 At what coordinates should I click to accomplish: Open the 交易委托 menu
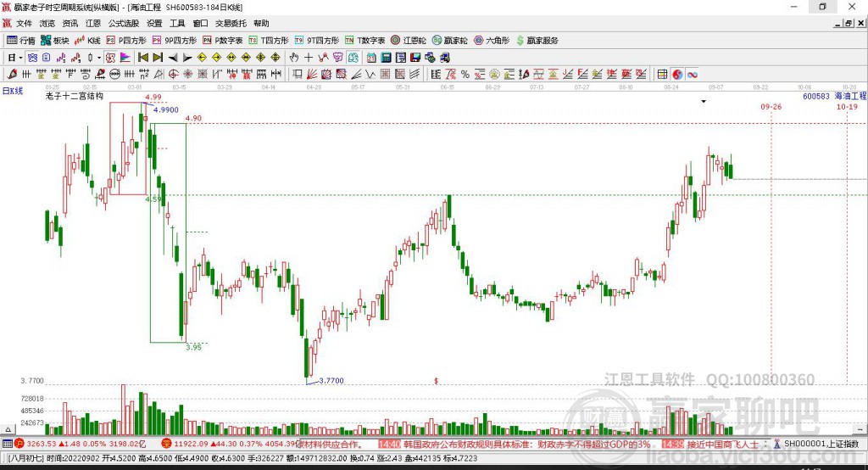click(231, 23)
